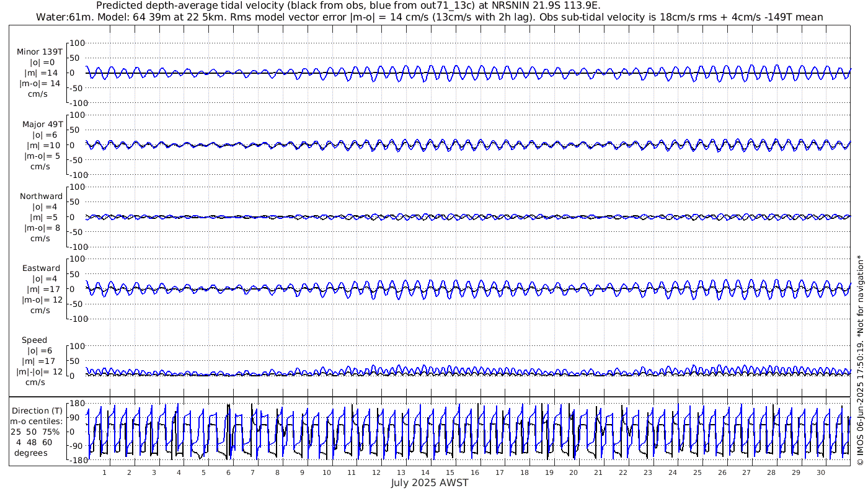868x496 pixels.
Task: Click '|m-o|= 14' in Minor panel
Action: point(40,83)
